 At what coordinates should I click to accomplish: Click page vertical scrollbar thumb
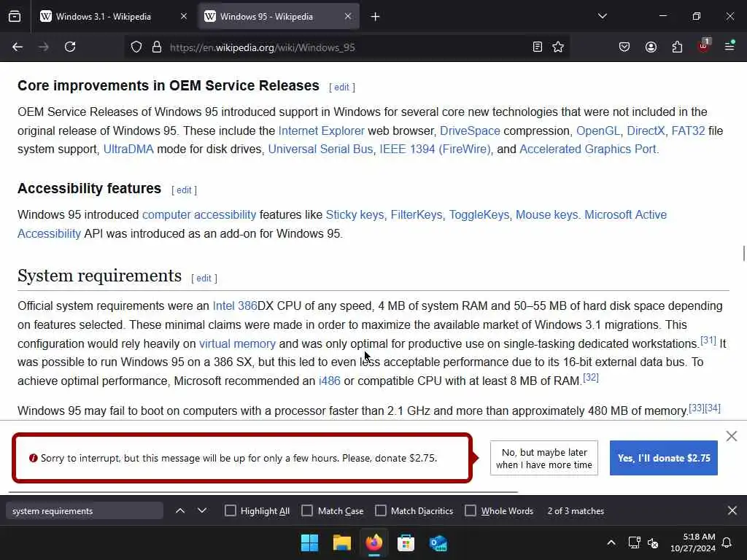click(743, 253)
